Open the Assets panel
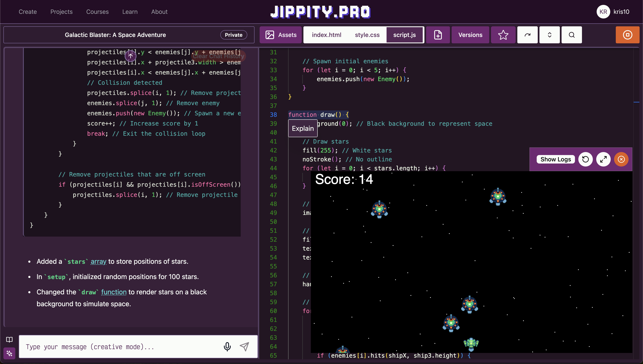The height and width of the screenshot is (364, 643). coord(281,35)
